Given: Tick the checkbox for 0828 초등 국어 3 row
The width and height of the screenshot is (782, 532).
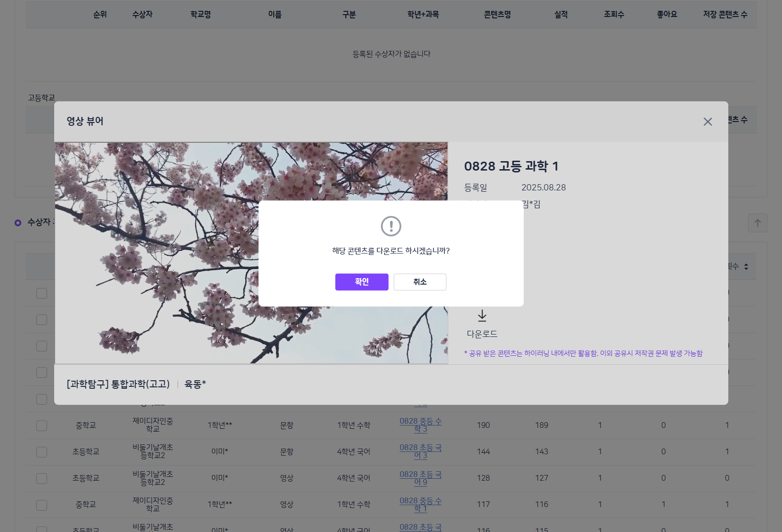Looking at the screenshot, I should click(x=42, y=452).
